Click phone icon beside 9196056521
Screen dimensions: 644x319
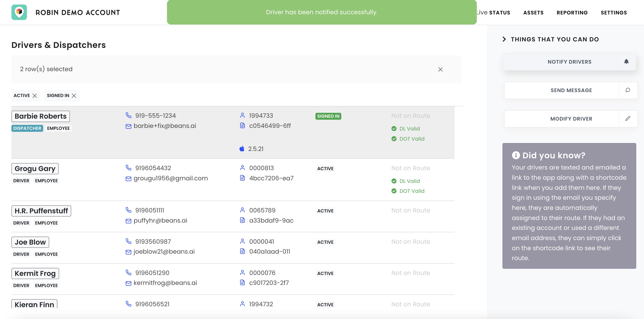click(x=128, y=303)
